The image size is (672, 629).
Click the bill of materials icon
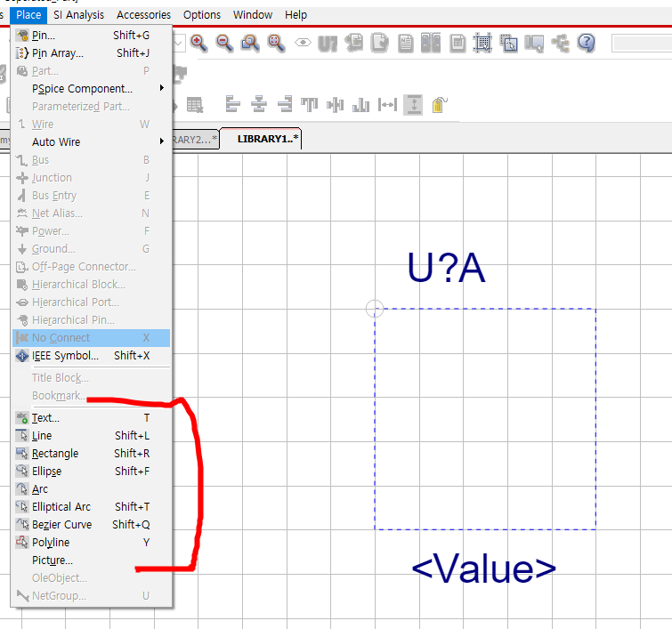[x=457, y=44]
